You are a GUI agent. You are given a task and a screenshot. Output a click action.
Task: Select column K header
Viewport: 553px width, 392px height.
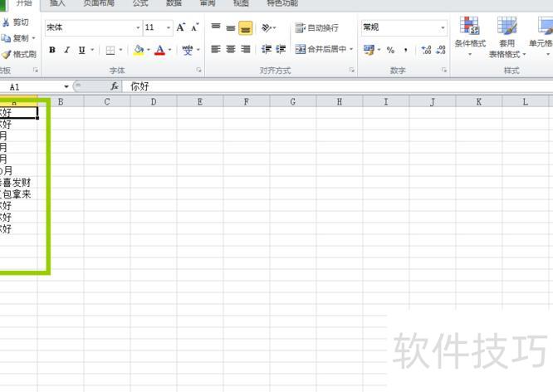click(478, 102)
